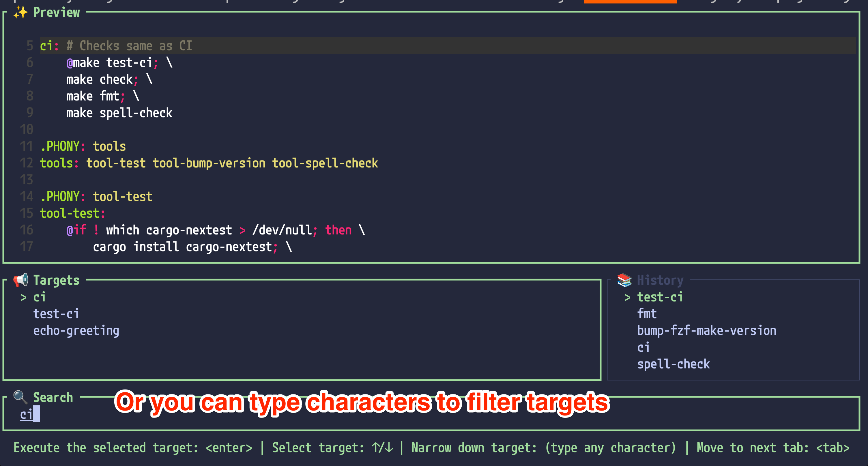Click the sparkles icon beside Preview
Screen dimensions: 868x466
(x=20, y=12)
